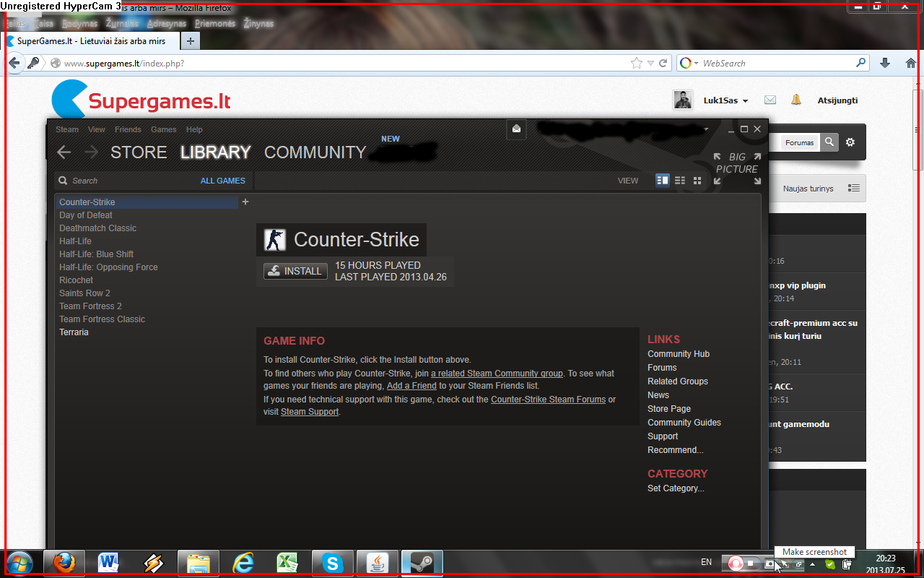Select Half-Life: Blue Shift
Image resolution: width=924 pixels, height=578 pixels.
tap(96, 254)
